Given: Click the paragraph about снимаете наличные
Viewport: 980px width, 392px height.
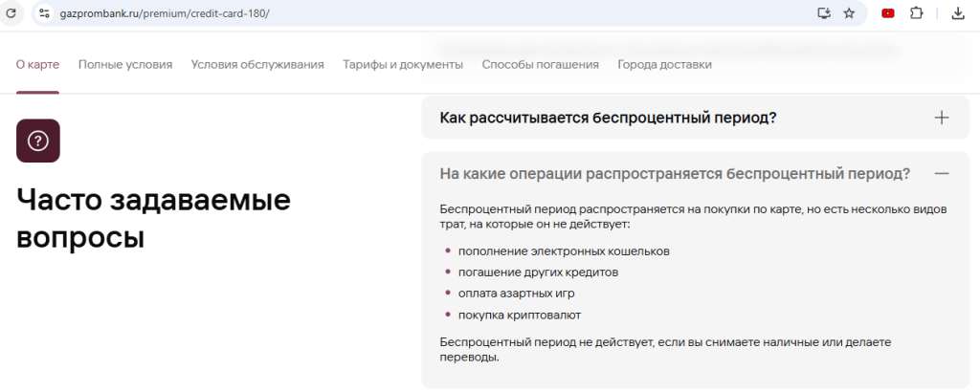Looking at the screenshot, I should coord(665,350).
